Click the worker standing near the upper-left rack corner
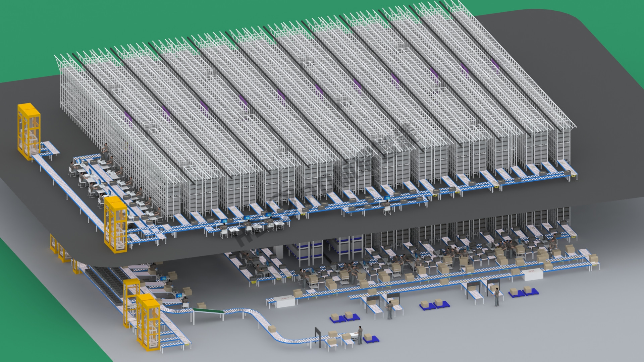 click(x=106, y=152)
